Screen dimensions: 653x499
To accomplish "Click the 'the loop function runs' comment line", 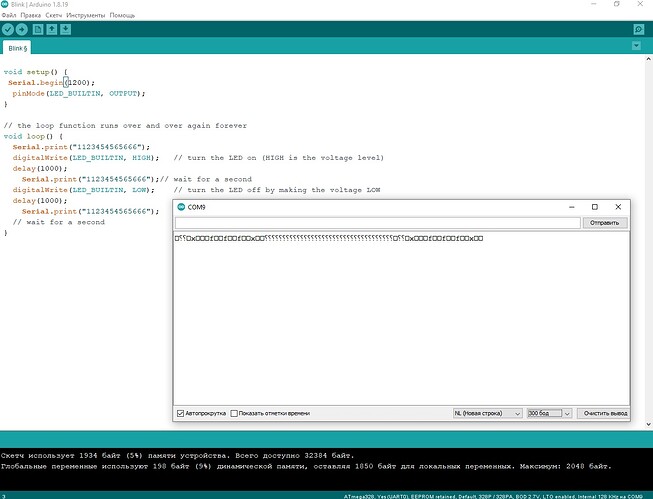I will [125, 125].
